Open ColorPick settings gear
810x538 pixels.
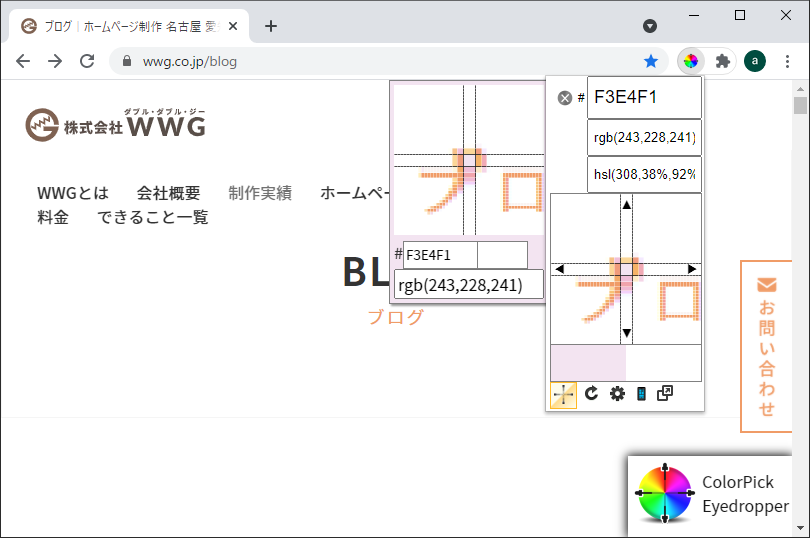coord(617,394)
